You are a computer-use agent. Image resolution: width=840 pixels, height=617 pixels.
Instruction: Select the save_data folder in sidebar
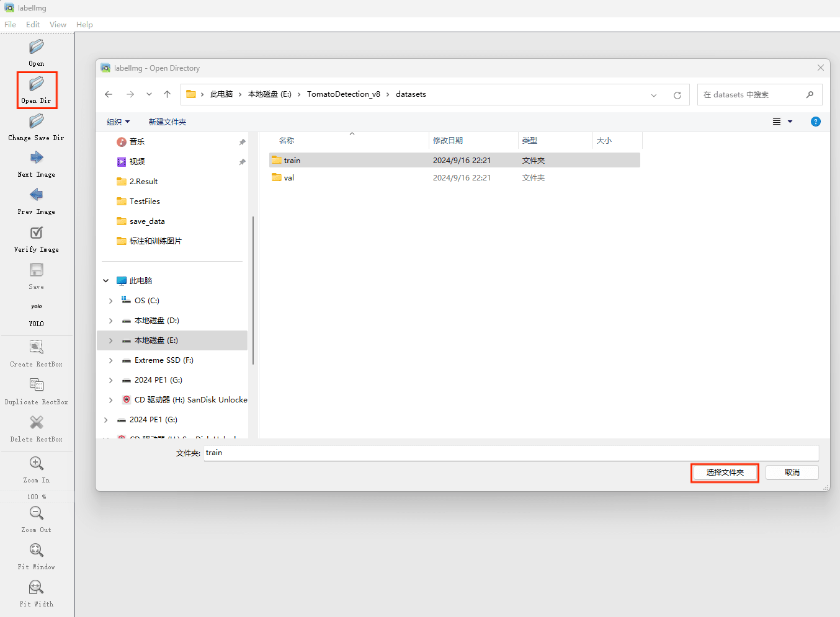click(147, 221)
